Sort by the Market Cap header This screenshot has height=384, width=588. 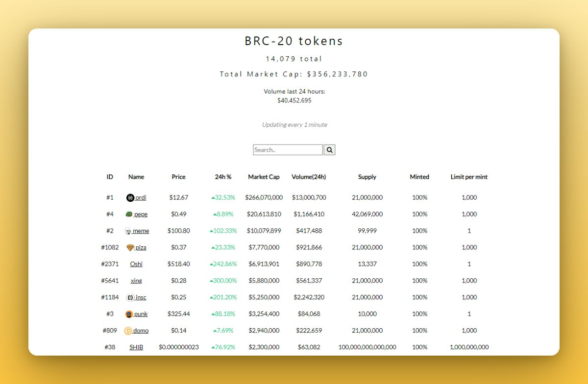click(264, 177)
